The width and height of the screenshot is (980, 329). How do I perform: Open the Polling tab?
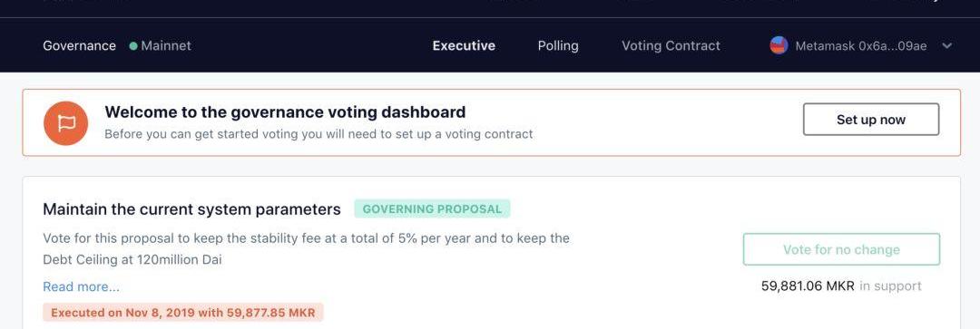click(x=558, y=45)
